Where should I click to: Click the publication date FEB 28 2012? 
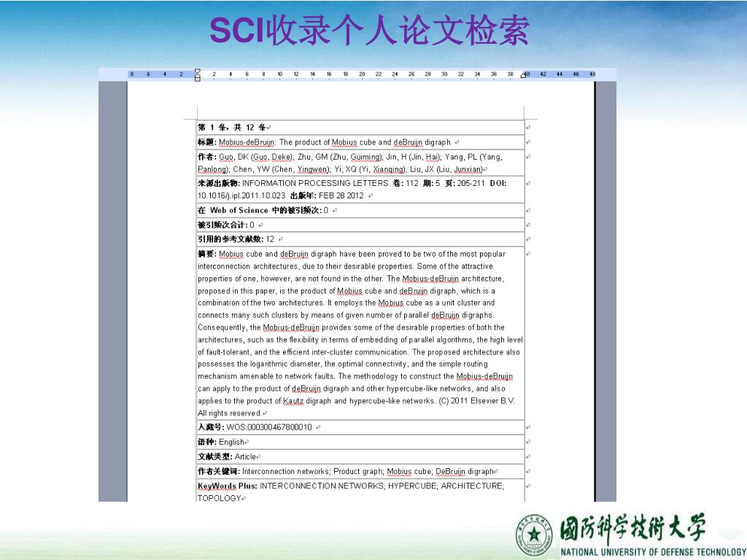point(341,195)
